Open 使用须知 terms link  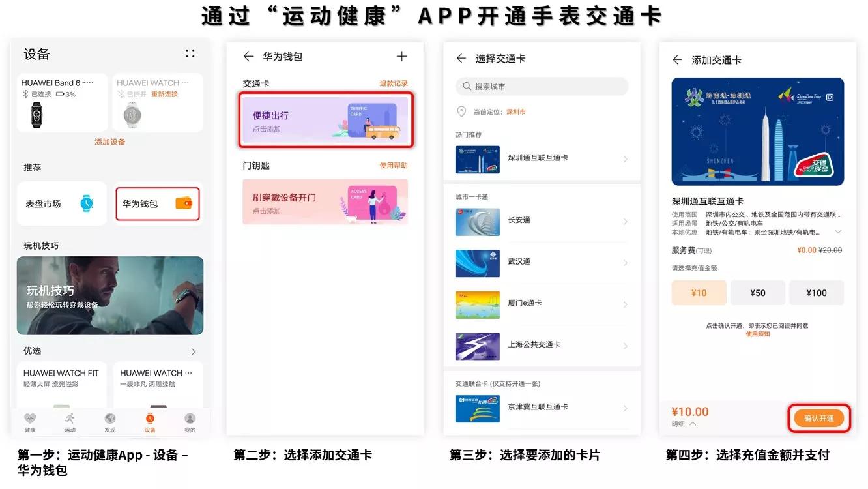757,334
